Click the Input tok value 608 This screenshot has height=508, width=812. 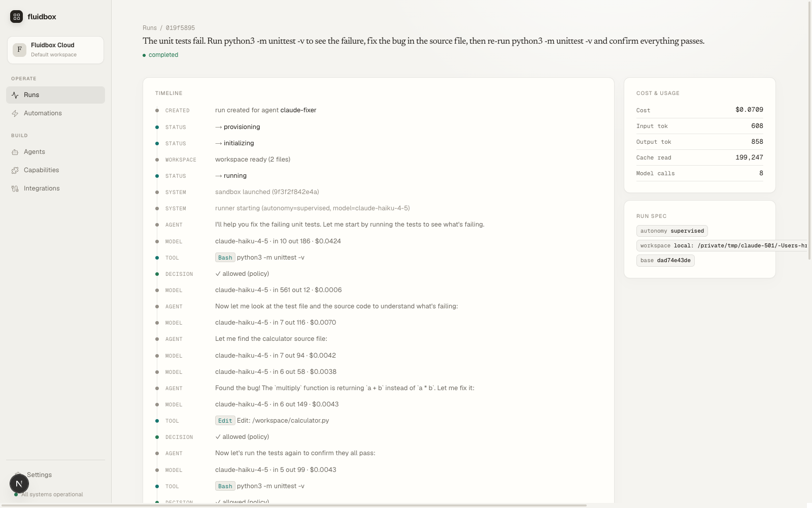757,126
